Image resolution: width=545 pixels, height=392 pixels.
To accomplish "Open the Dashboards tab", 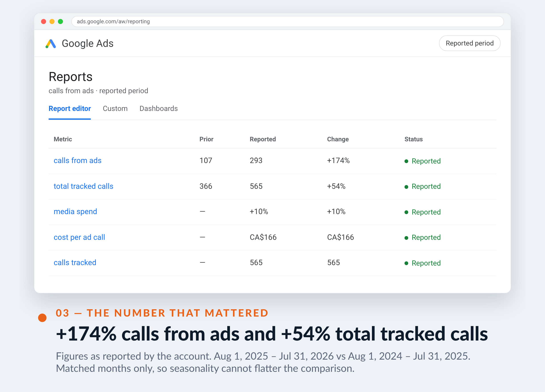I will [x=159, y=108].
